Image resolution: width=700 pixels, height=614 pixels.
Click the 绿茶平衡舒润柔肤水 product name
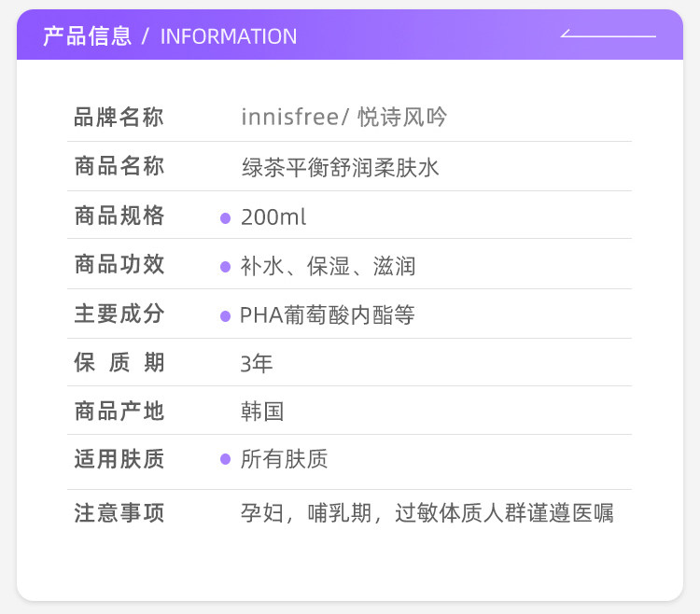(340, 168)
